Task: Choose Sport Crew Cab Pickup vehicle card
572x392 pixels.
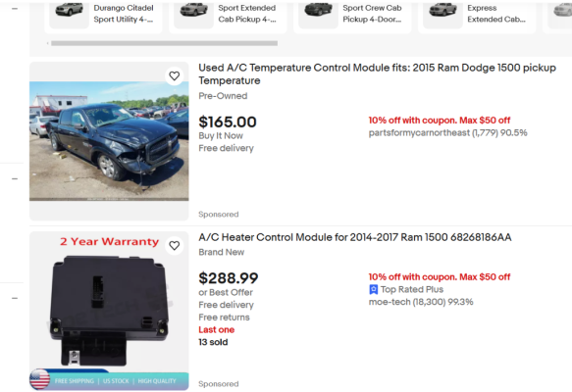Action: [352, 15]
